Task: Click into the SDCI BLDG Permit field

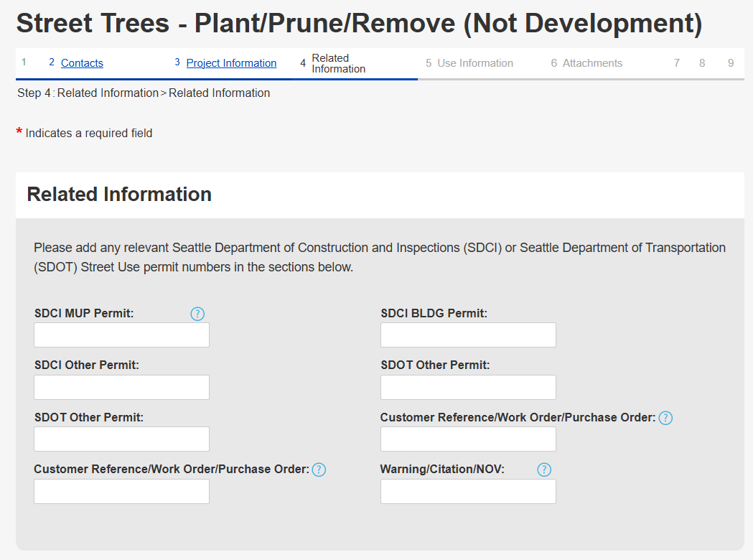Action: tap(468, 335)
